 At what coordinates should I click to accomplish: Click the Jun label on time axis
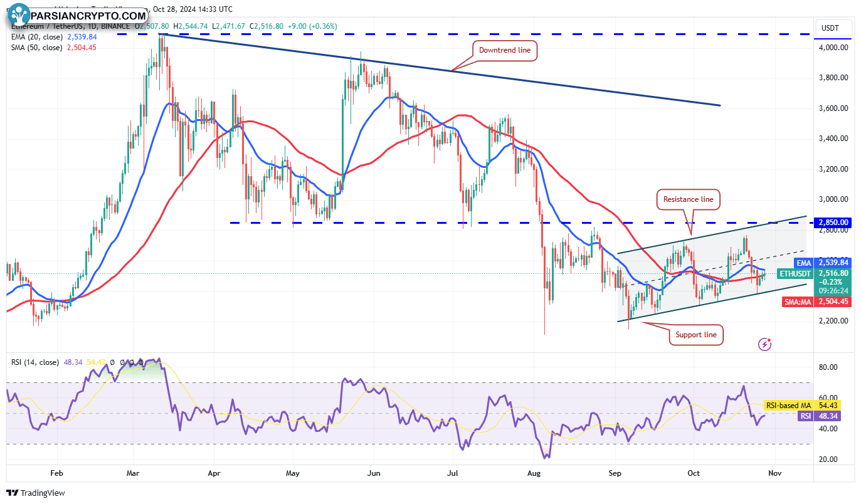click(x=374, y=475)
